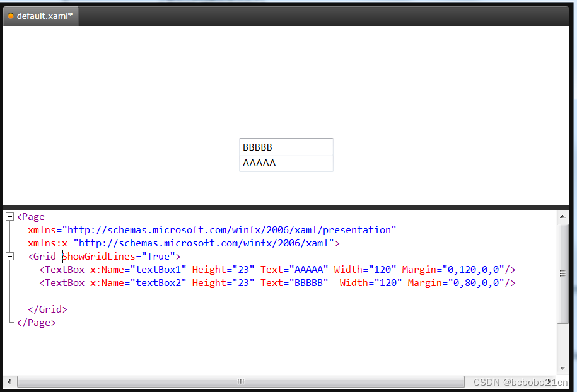Click the AAAAA text box in preview
577x392 pixels.
pos(286,163)
